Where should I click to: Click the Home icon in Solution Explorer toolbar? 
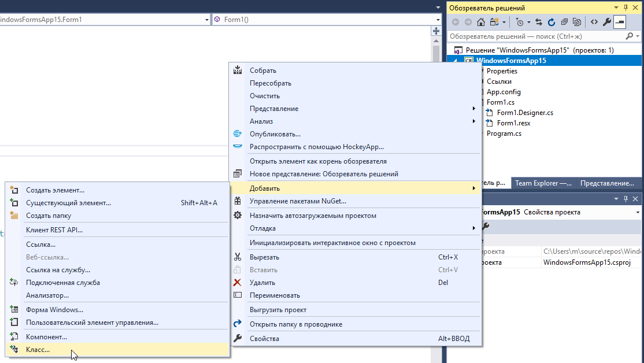481,23
